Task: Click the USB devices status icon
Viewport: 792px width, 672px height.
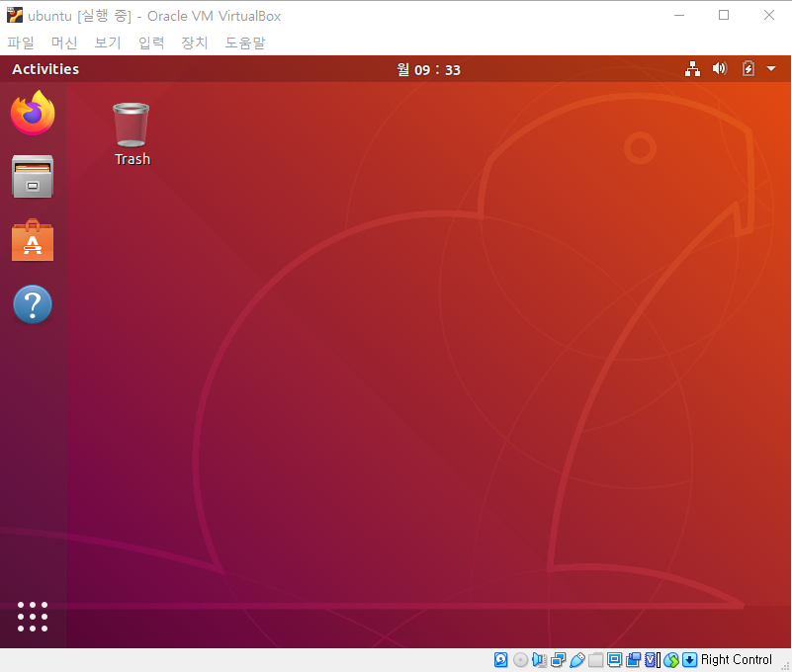Action: coord(576,659)
